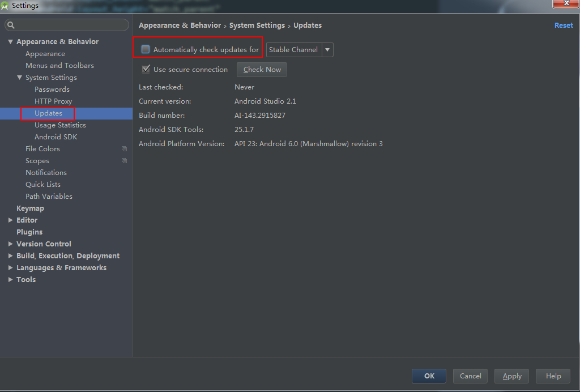This screenshot has height=392, width=580.
Task: Select Keymap settings
Action: click(31, 208)
